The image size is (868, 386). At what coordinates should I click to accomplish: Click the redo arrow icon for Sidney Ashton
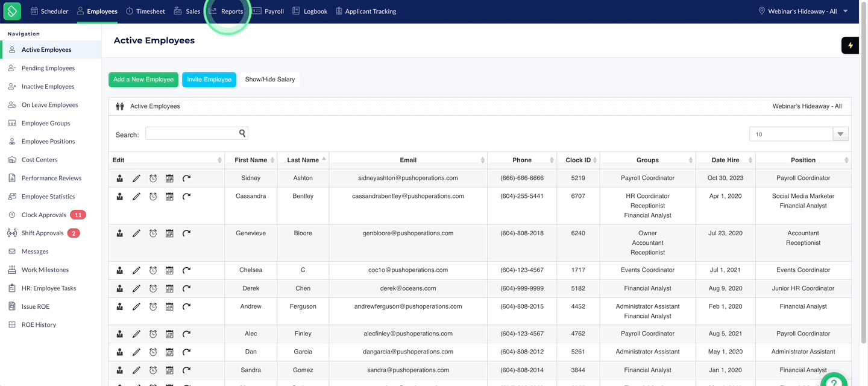[186, 179]
